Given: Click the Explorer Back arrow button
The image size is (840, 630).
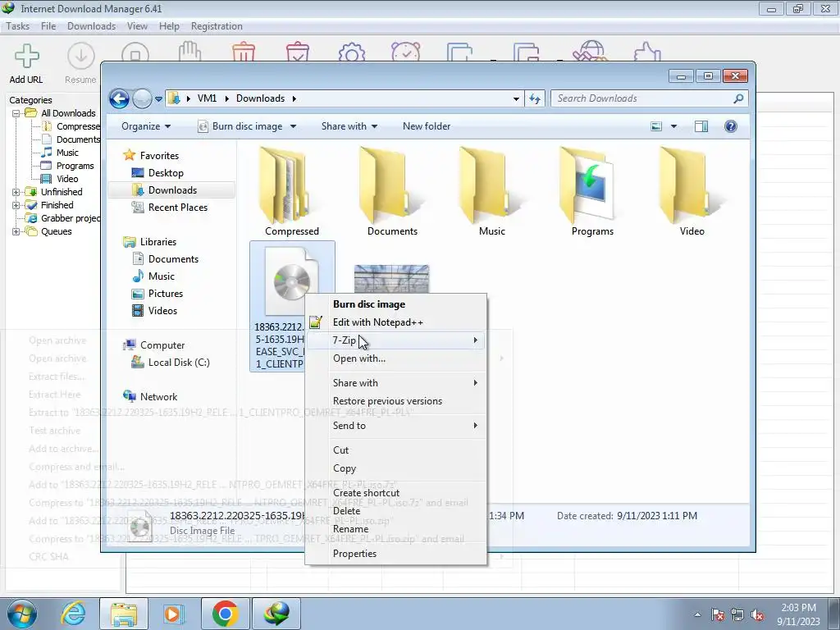Looking at the screenshot, I should click(119, 98).
